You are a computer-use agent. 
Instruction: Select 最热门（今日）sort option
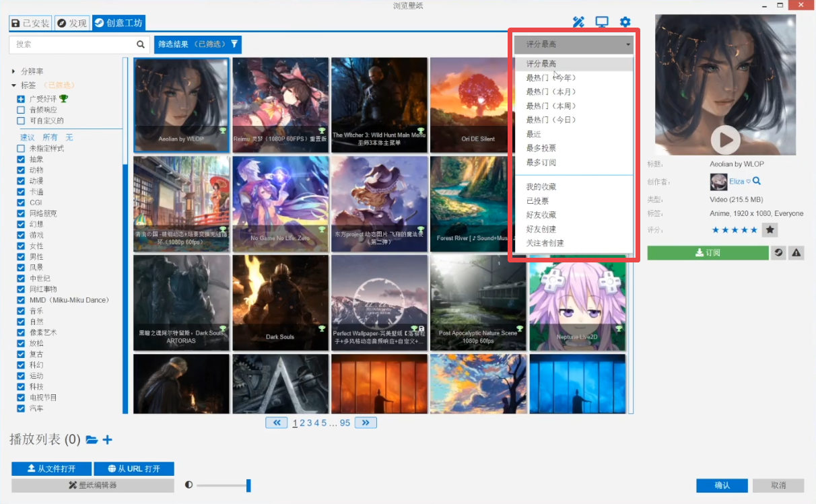pos(574,120)
